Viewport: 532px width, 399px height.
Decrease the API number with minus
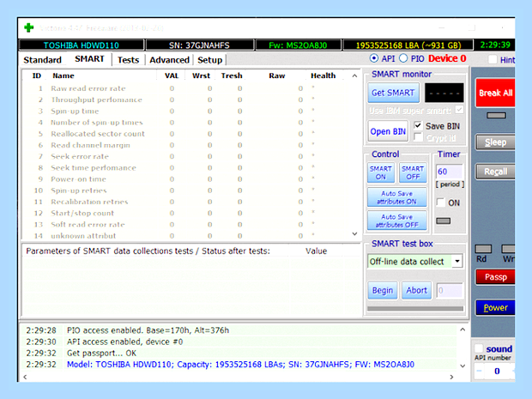[x=479, y=371]
